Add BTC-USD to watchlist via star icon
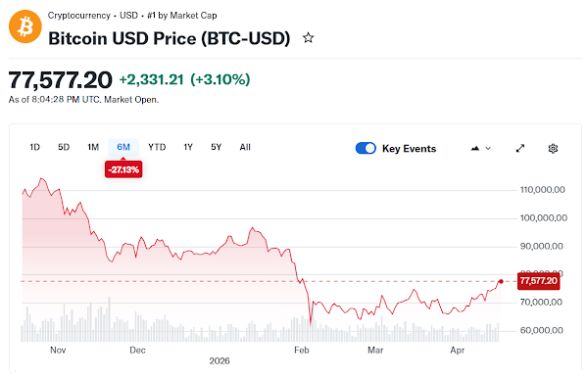588x379 pixels. (309, 38)
